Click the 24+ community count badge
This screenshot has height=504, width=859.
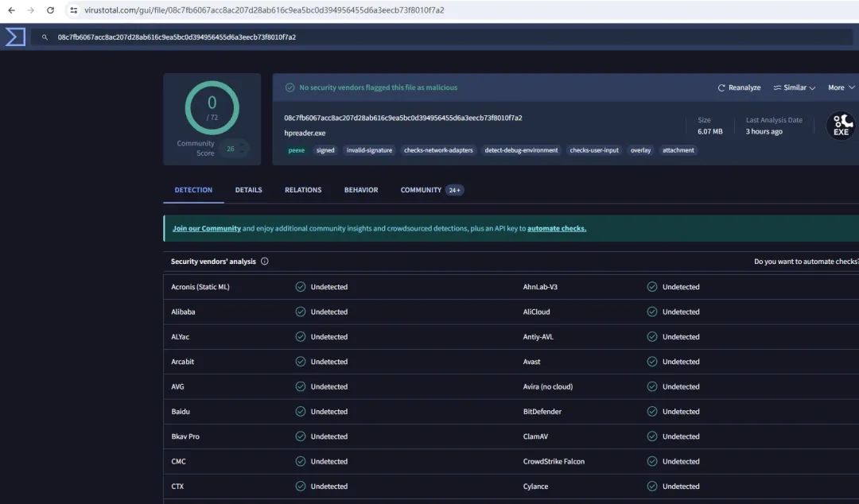click(x=455, y=190)
